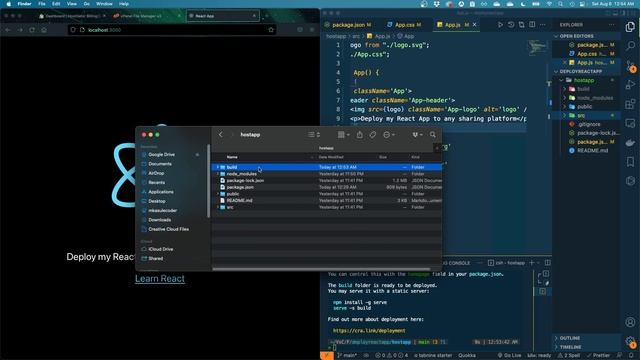Image resolution: width=640 pixels, height=360 pixels.
Task: Toggle Prettier in VS Code status bar
Action: pos(598,356)
